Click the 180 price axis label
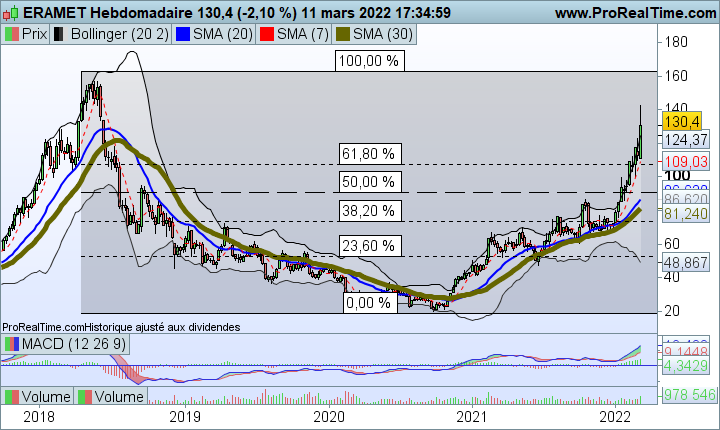720x430 pixels. tap(676, 42)
